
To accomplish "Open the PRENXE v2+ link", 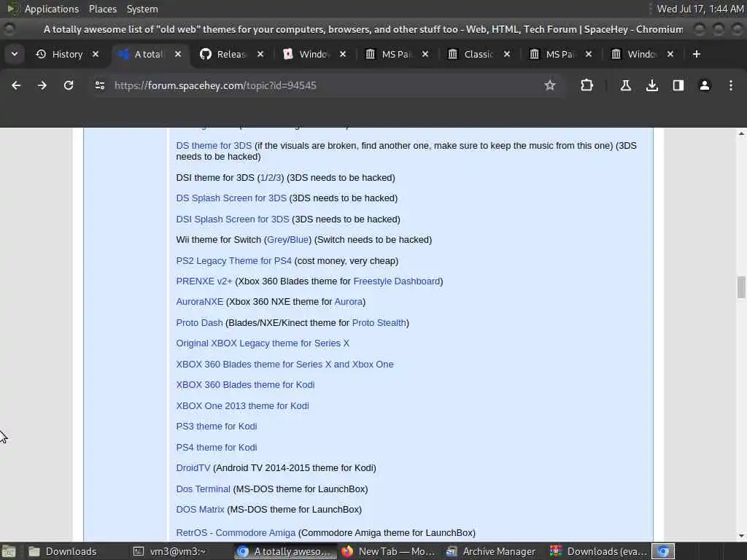I will [x=204, y=281].
